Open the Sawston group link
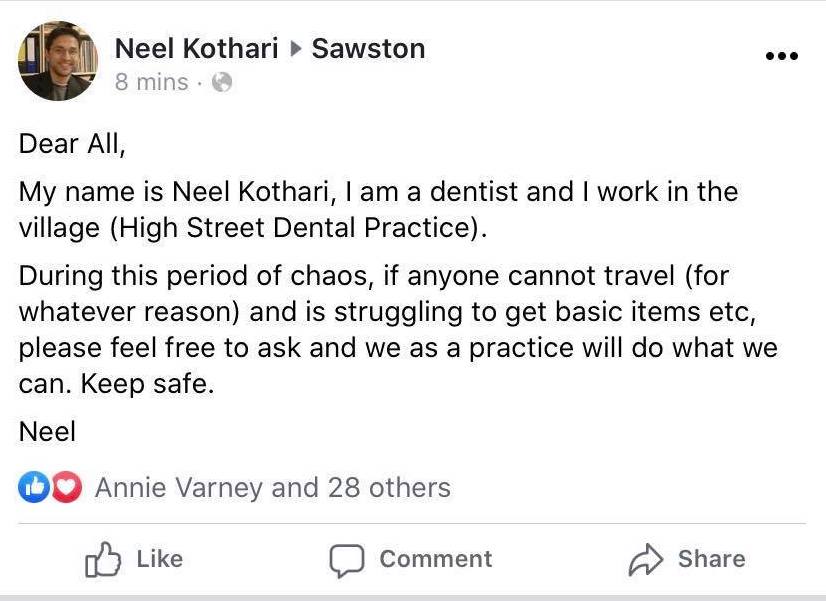Screen dimensions: 826x601 368,48
